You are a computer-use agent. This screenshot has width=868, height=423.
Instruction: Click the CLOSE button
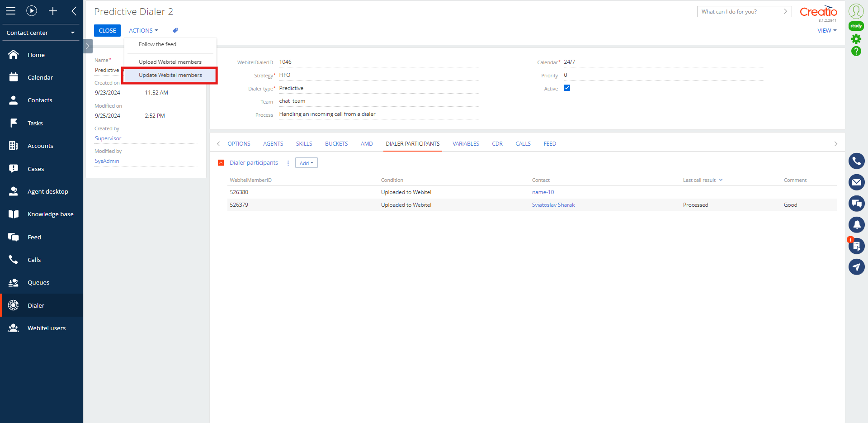108,30
